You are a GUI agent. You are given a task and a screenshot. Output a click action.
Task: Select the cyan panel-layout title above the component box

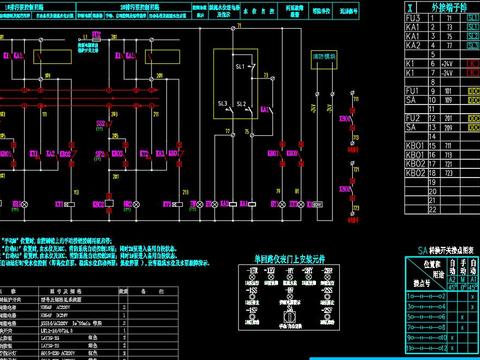[x=289, y=259]
